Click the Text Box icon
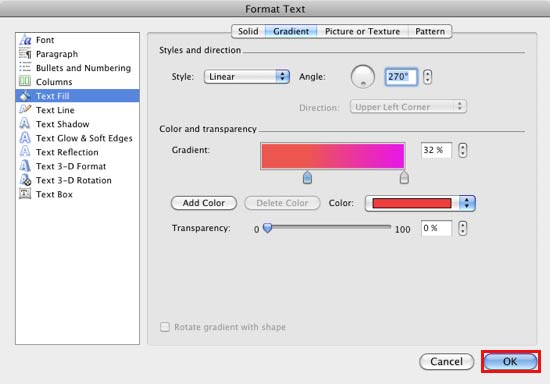This screenshot has height=384, width=550. pos(25,194)
